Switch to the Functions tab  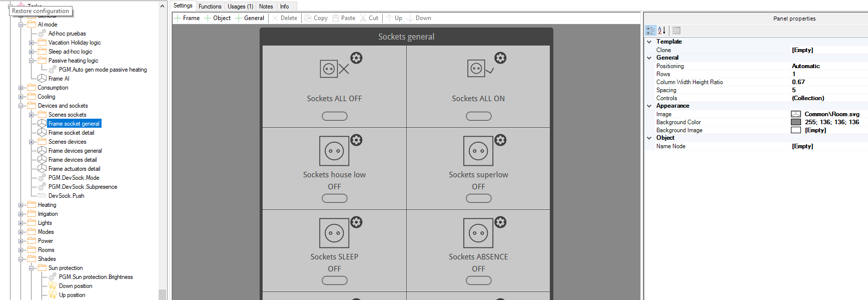click(x=210, y=7)
